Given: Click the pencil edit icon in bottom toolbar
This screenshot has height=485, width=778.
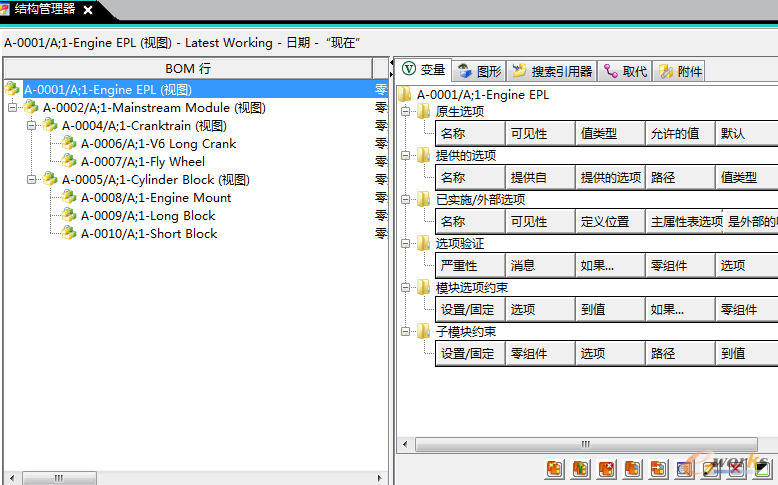Looking at the screenshot, I should pos(710,469).
